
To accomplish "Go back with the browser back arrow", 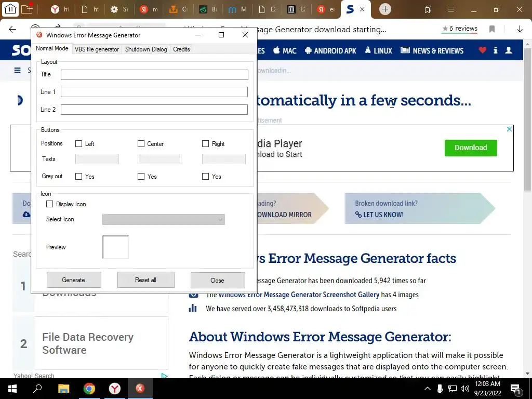I will (x=12, y=30).
